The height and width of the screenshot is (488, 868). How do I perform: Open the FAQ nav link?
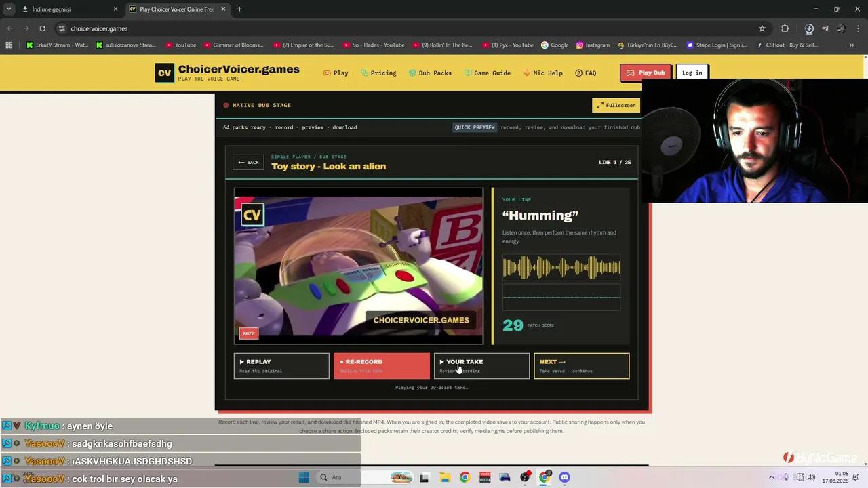tap(585, 73)
